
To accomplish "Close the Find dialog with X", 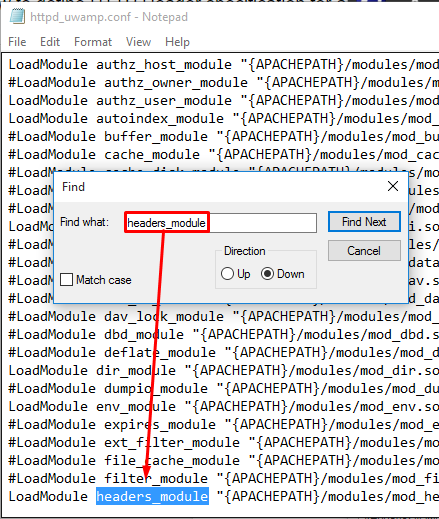I will pos(393,186).
